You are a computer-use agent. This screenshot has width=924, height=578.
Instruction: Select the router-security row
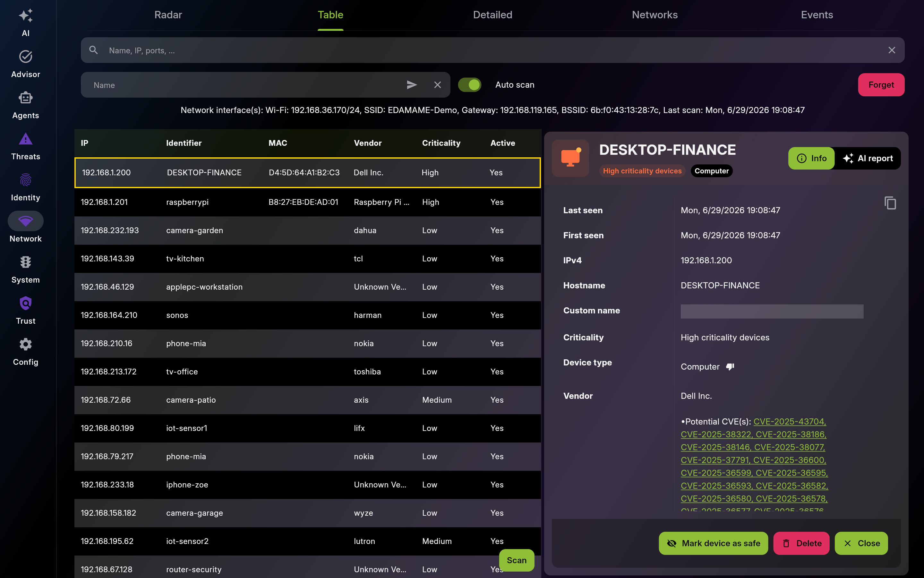(x=307, y=567)
